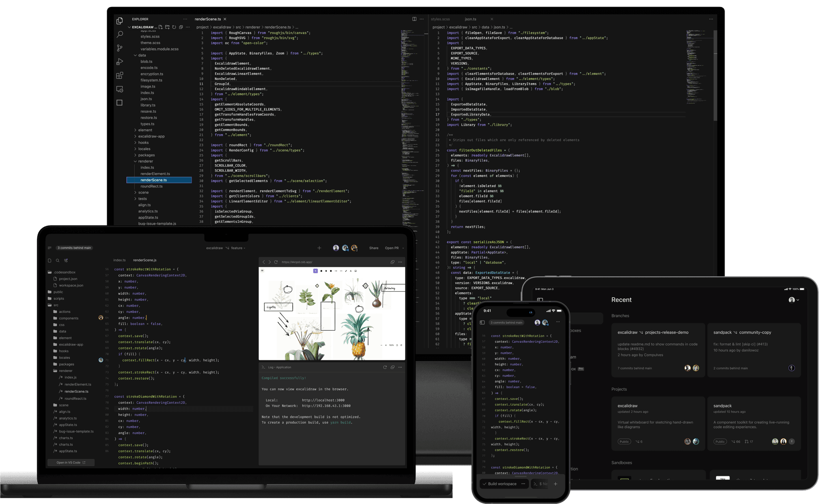Click the New File icon in Explorer header
The height and width of the screenshot is (504, 831).
pyautogui.click(x=161, y=27)
